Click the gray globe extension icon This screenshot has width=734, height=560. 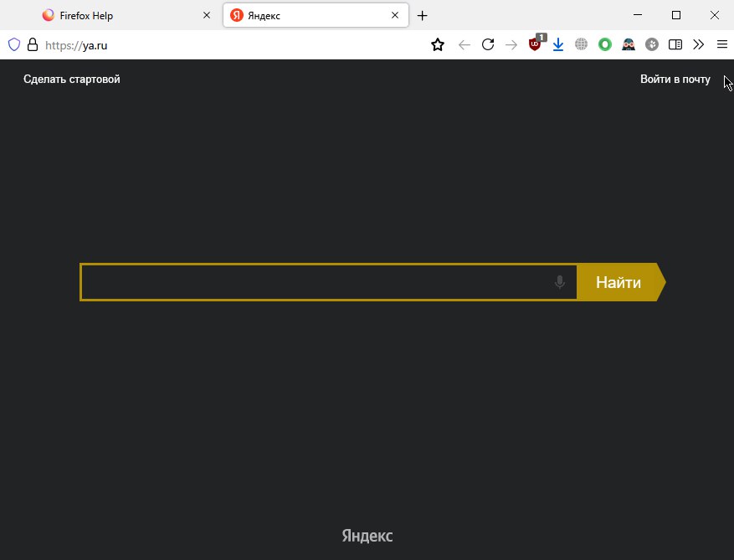click(x=581, y=44)
